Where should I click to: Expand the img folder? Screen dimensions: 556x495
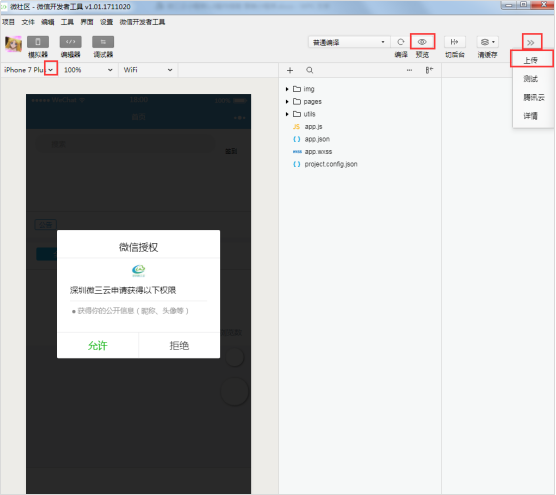point(287,89)
